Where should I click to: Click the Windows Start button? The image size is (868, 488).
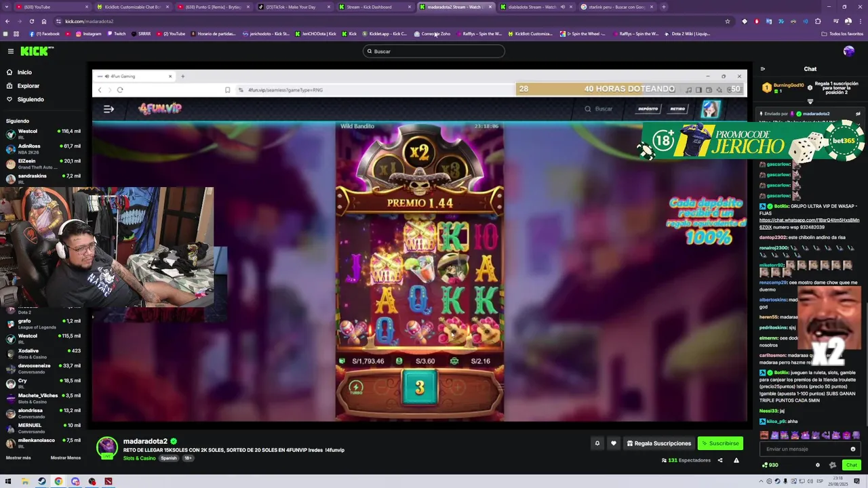tap(9, 482)
